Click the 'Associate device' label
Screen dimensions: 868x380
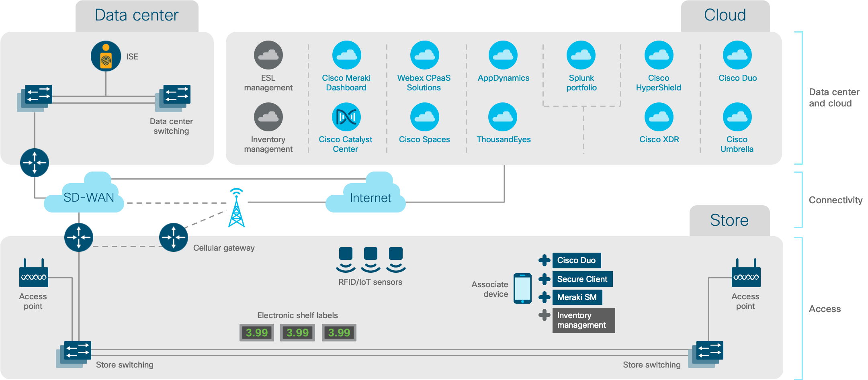tap(490, 289)
